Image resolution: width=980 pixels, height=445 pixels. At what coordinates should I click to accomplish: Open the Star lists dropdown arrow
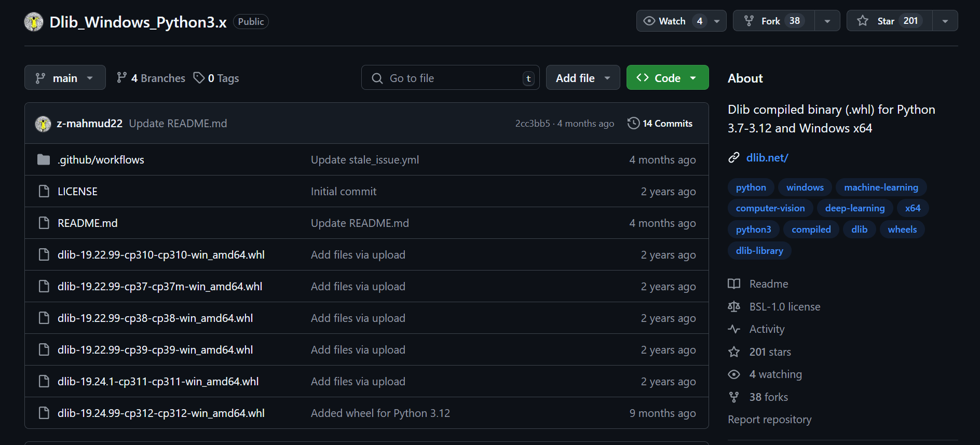point(945,21)
